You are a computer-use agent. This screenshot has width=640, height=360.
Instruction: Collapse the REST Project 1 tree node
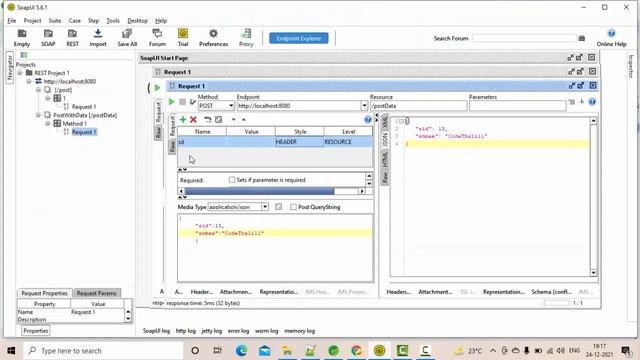tap(20, 73)
